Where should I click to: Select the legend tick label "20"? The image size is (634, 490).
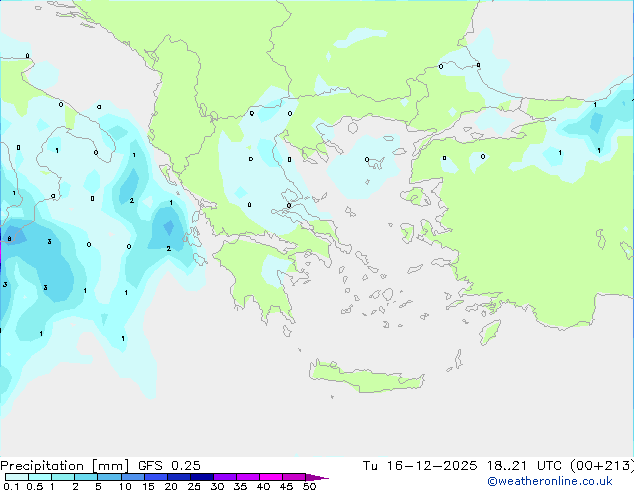click(x=171, y=486)
